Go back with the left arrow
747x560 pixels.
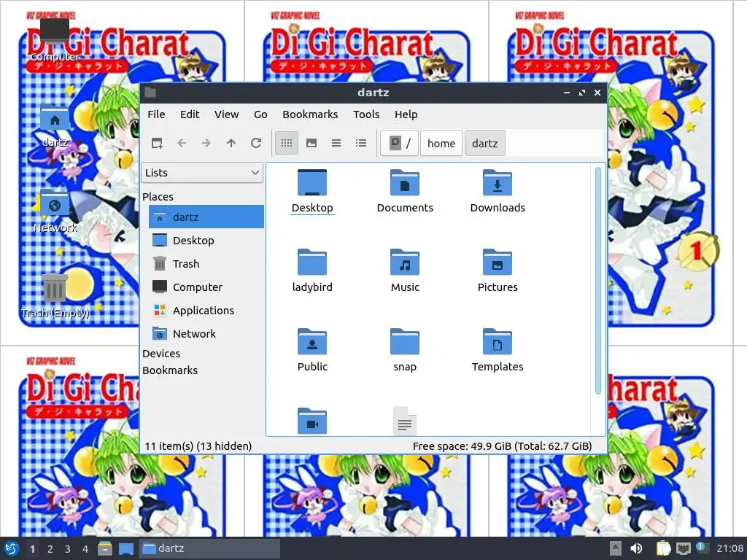tap(182, 143)
